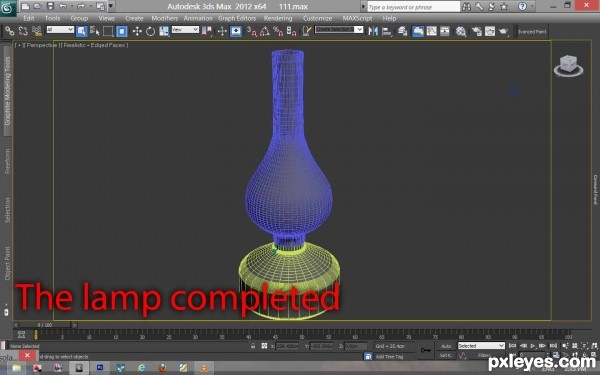Render with the teapot Render Production icon

(x=504, y=31)
